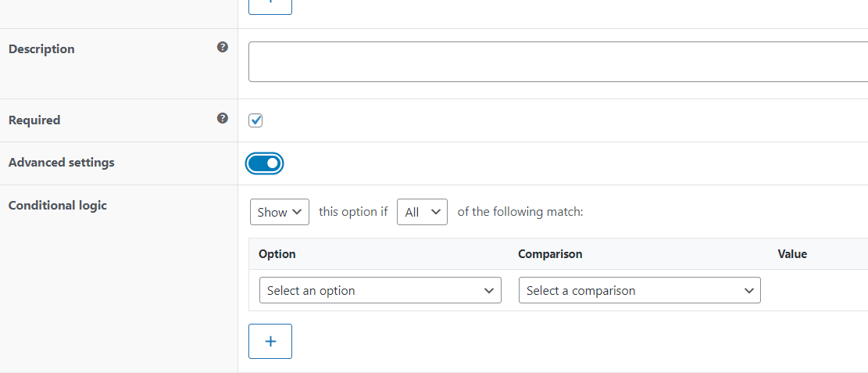Disable the Advanced settings switch
Image resolution: width=868 pixels, height=373 pixels.
coord(264,163)
